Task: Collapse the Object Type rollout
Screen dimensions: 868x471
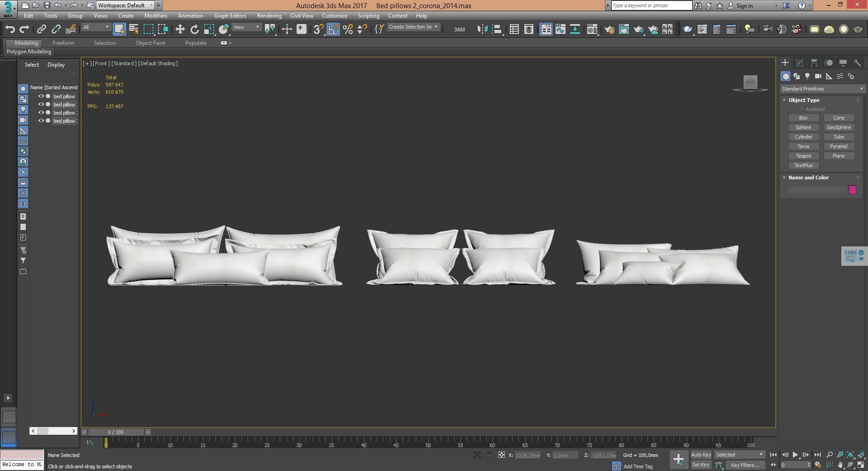Action: [804, 100]
